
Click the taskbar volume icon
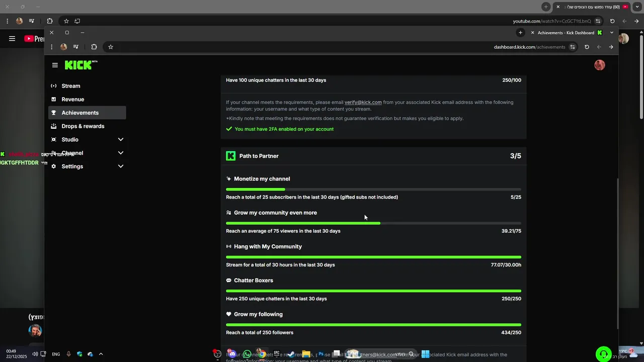pyautogui.click(x=35, y=354)
